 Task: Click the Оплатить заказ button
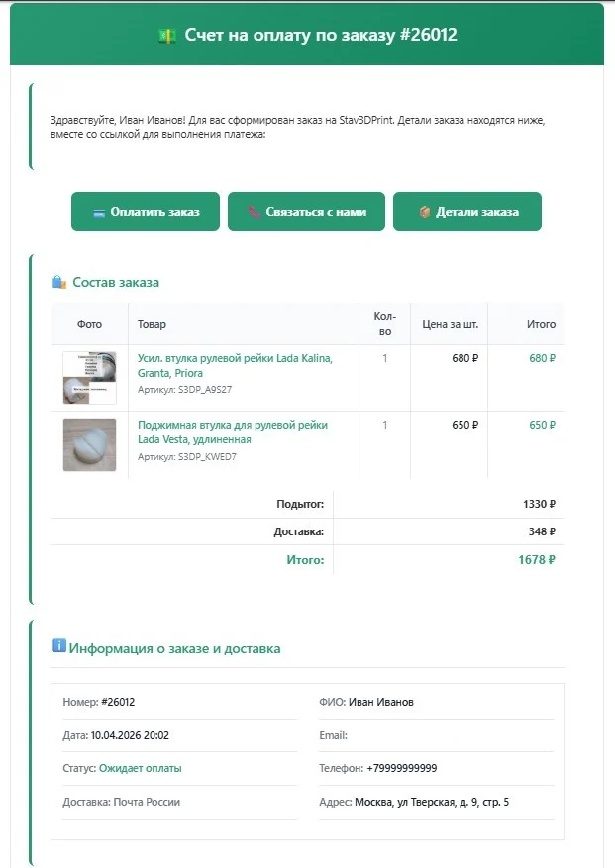pyautogui.click(x=146, y=212)
